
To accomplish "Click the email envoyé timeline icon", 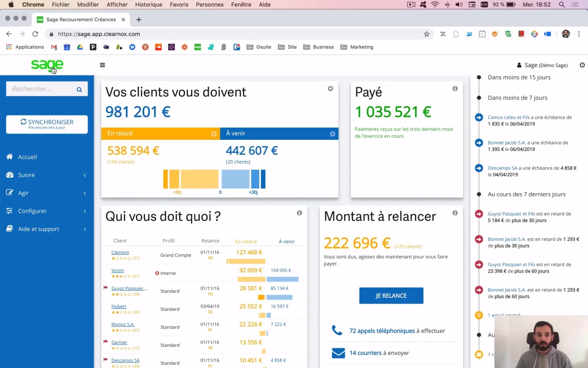I will coord(479,315).
